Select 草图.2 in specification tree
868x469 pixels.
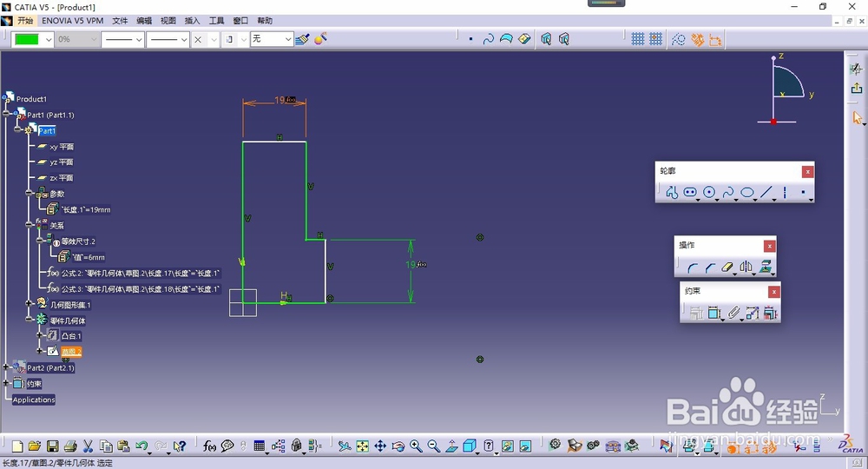tap(71, 352)
